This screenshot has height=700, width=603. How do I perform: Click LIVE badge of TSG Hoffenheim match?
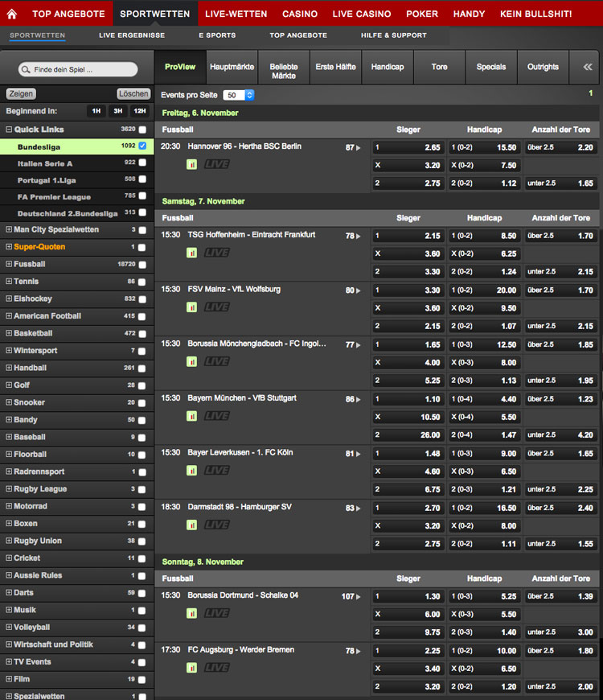pos(217,253)
